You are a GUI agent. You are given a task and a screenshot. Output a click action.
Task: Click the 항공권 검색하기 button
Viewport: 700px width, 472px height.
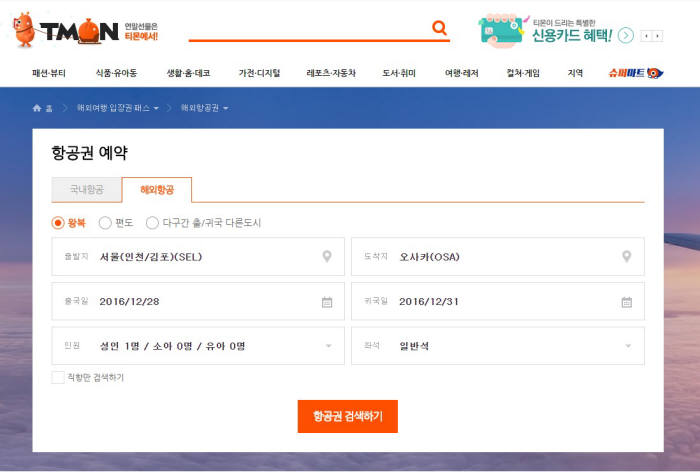click(x=348, y=416)
